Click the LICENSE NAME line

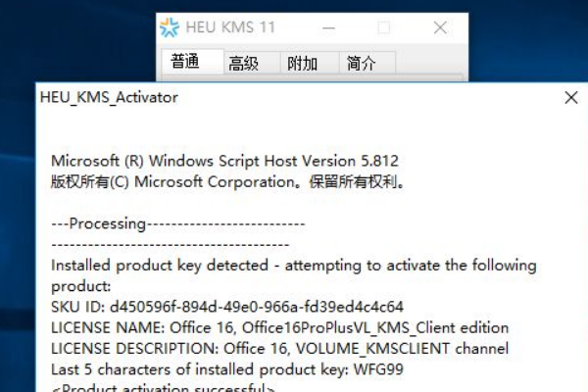(279, 327)
